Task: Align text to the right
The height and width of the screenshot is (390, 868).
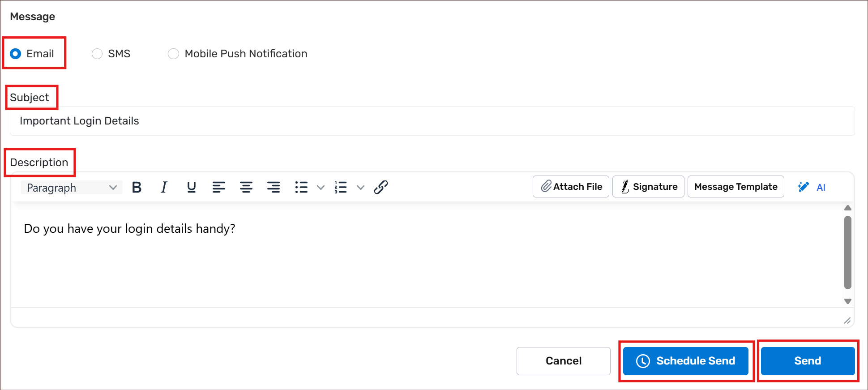Action: (x=274, y=187)
